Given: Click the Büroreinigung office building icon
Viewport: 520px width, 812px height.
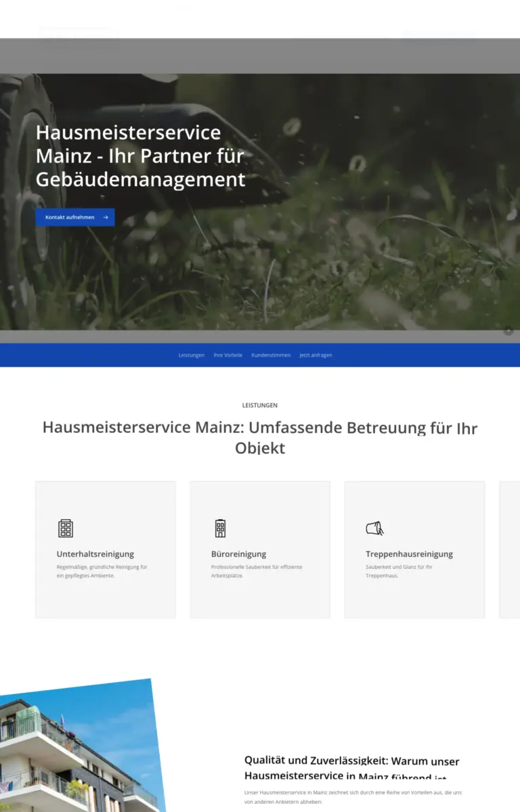Looking at the screenshot, I should click(220, 528).
